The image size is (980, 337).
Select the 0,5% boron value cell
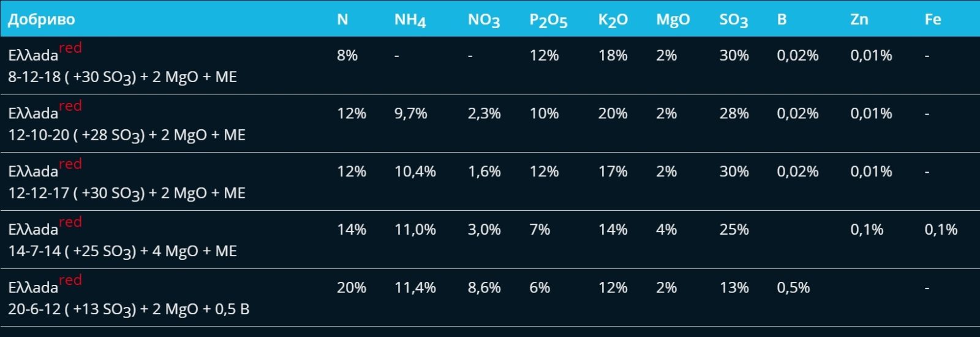(x=793, y=287)
